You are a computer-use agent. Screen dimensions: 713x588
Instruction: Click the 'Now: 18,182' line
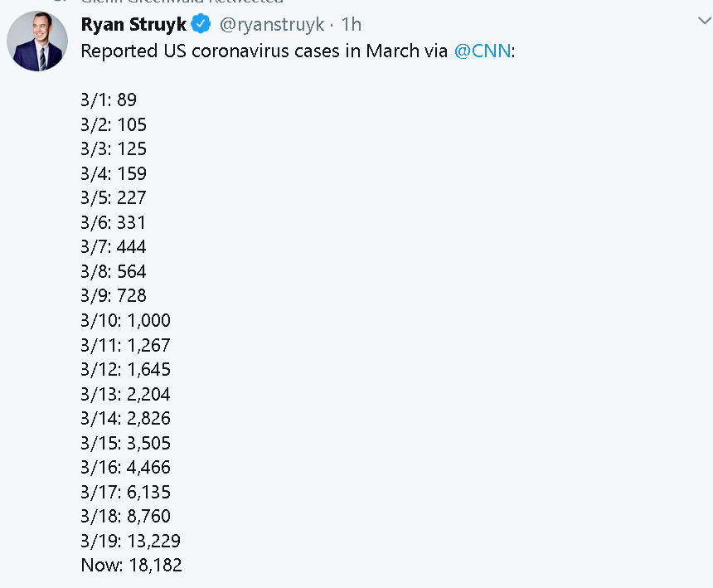tap(132, 566)
